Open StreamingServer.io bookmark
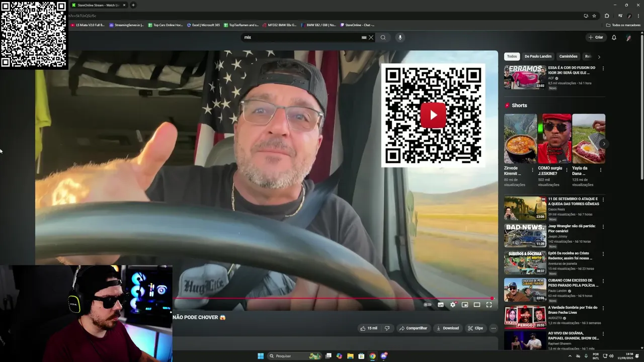 [x=126, y=25]
